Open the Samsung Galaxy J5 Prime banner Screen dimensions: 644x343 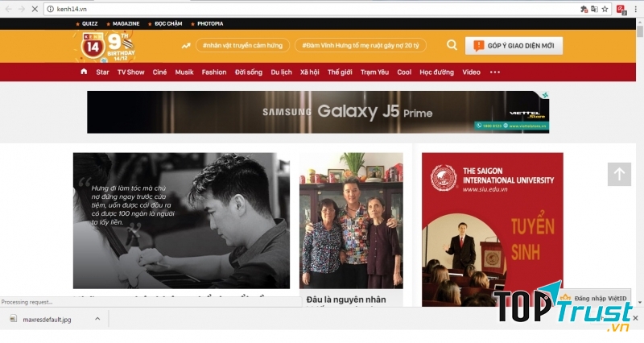(318, 112)
